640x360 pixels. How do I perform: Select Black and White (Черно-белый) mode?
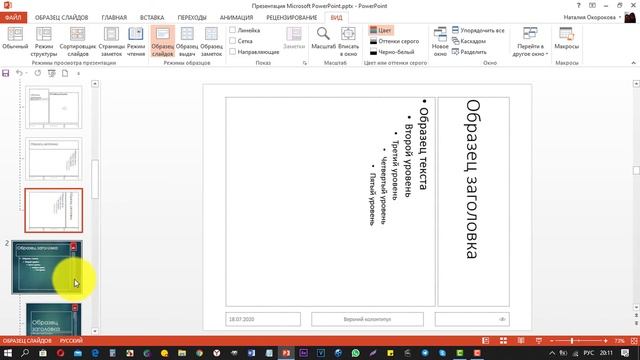point(392,52)
